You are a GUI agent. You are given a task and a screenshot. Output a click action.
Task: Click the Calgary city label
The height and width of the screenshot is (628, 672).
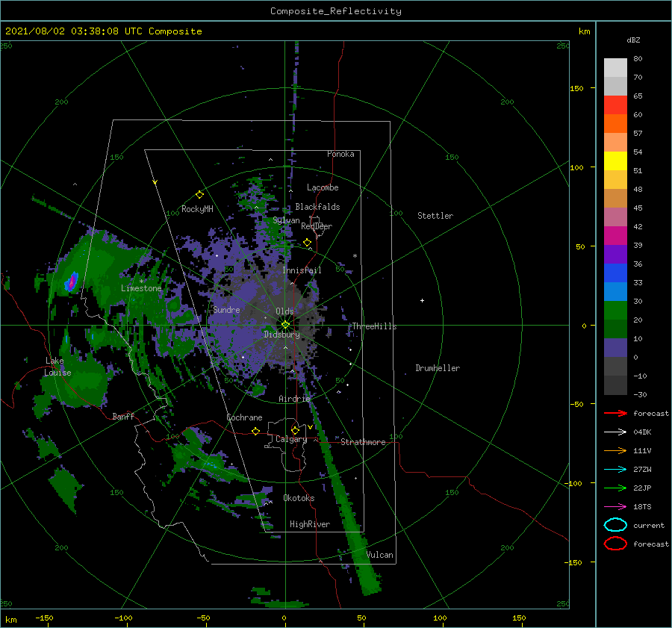[x=291, y=439]
